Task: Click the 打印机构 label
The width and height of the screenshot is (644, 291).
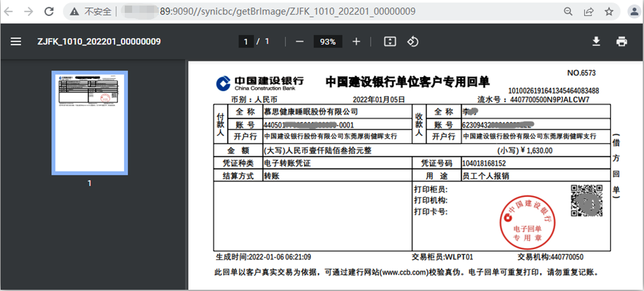Action: click(431, 200)
